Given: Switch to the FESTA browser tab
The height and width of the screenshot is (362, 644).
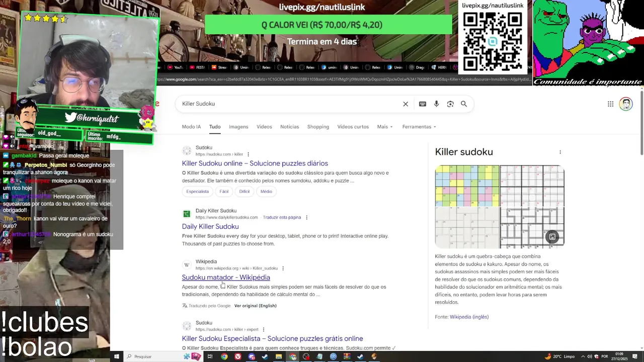Looking at the screenshot, I should [x=197, y=67].
